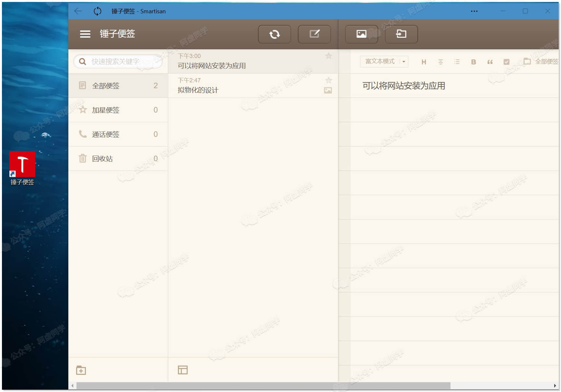Viewport: 561px width, 392px height.
Task: Toggle bold formatting in editor
Action: [473, 62]
